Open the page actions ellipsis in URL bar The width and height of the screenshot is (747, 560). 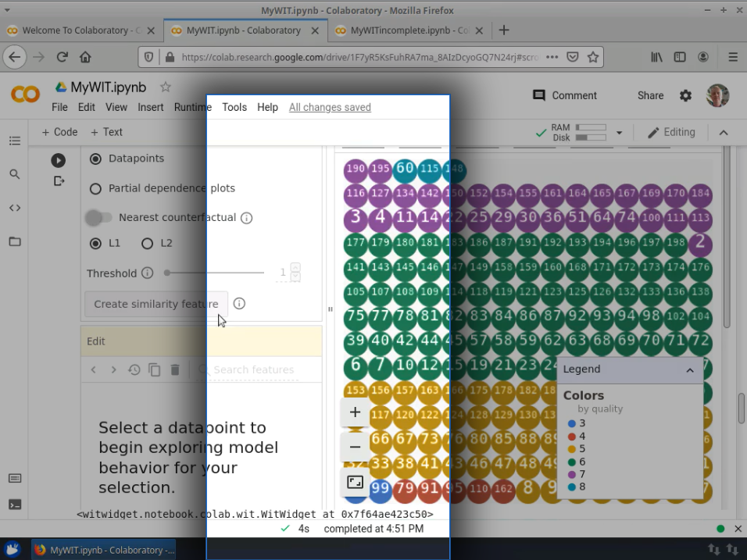552,57
